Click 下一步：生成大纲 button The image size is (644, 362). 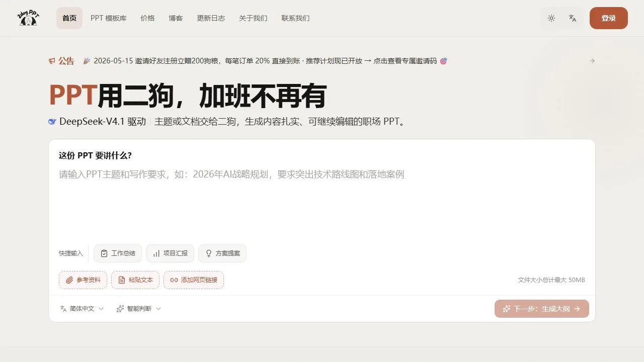(x=542, y=309)
